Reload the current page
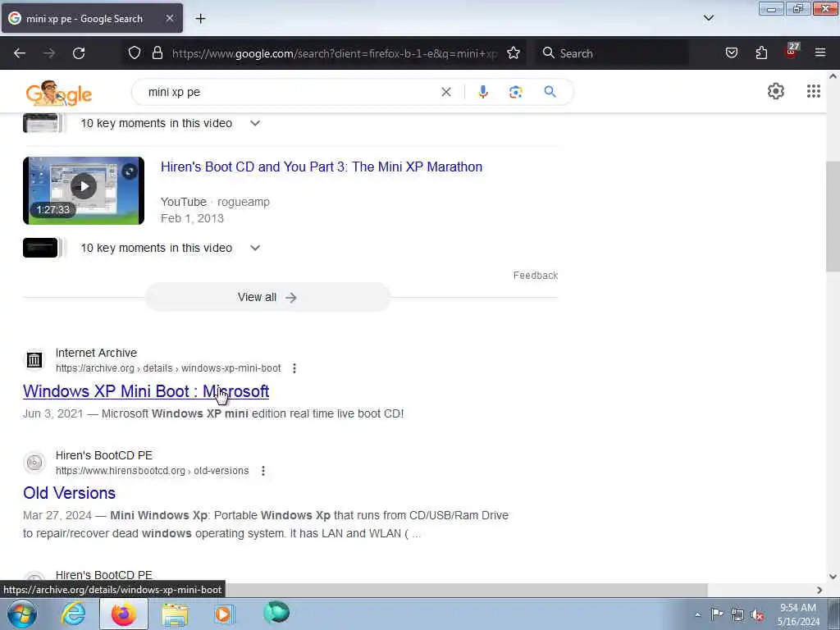Screen dimensions: 840x630 79,53
